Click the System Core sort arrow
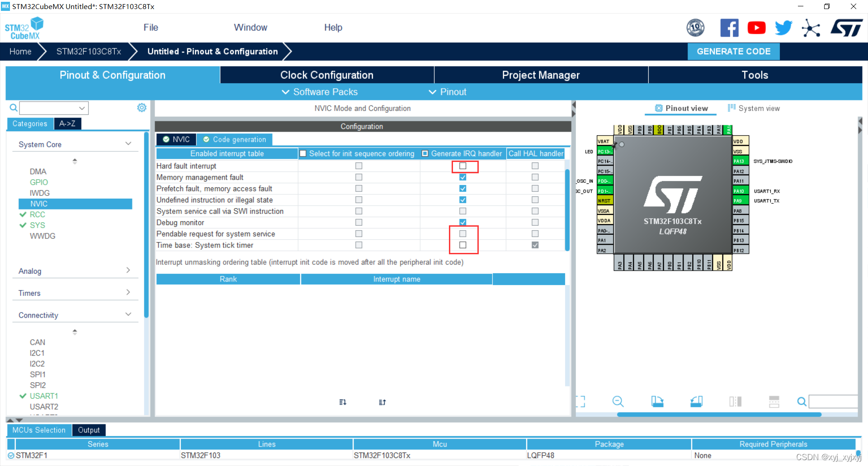The image size is (868, 466). 75,161
